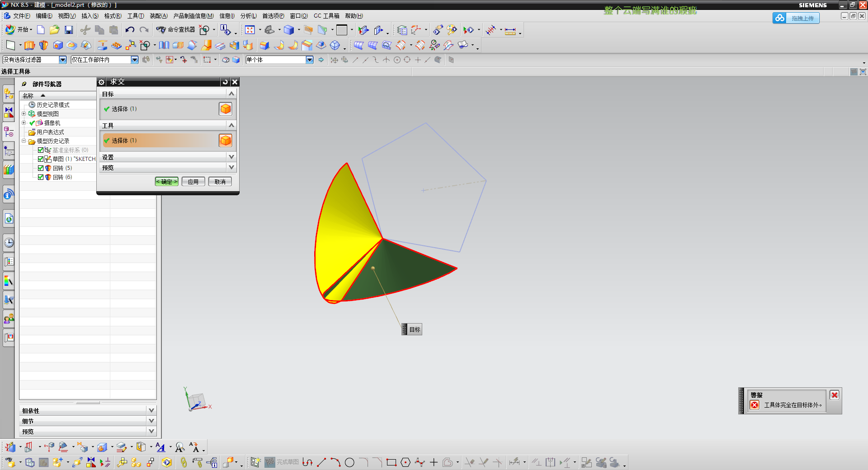Open the Command Finder (命令查找器)
The image size is (868, 470).
(x=176, y=30)
